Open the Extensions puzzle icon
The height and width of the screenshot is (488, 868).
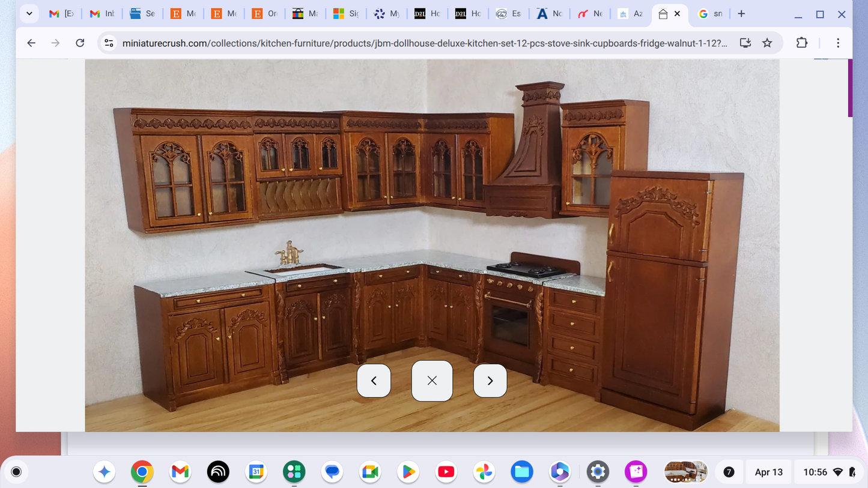802,43
